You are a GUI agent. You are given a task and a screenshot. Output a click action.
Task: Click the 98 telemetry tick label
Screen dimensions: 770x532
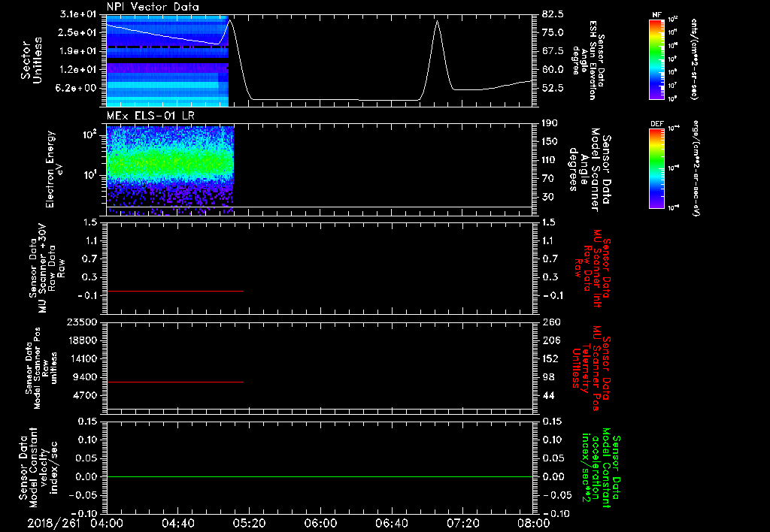(x=548, y=377)
